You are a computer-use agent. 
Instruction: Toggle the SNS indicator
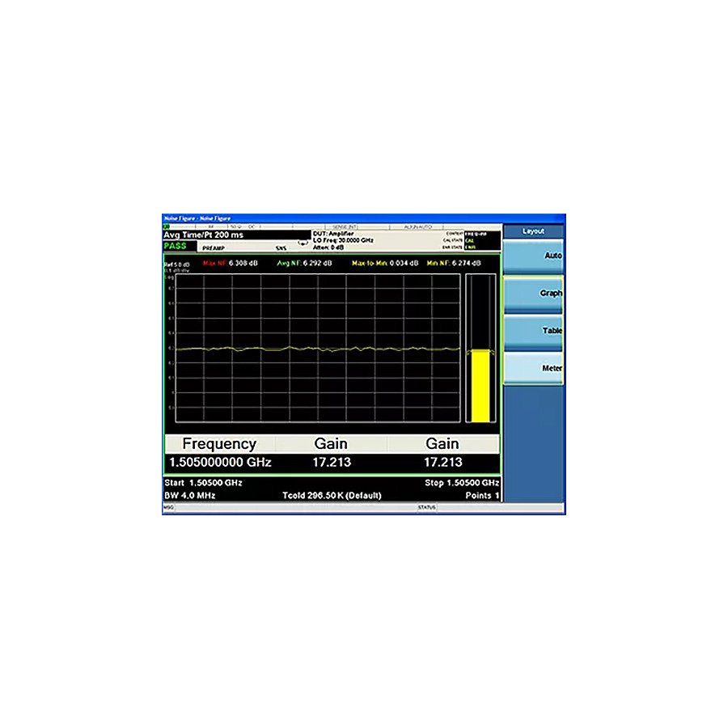click(281, 247)
